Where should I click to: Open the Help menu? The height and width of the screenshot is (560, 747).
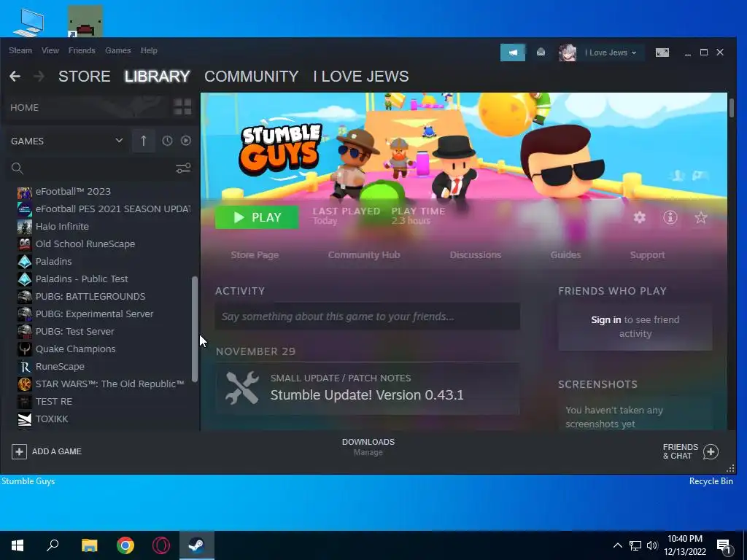coord(149,50)
